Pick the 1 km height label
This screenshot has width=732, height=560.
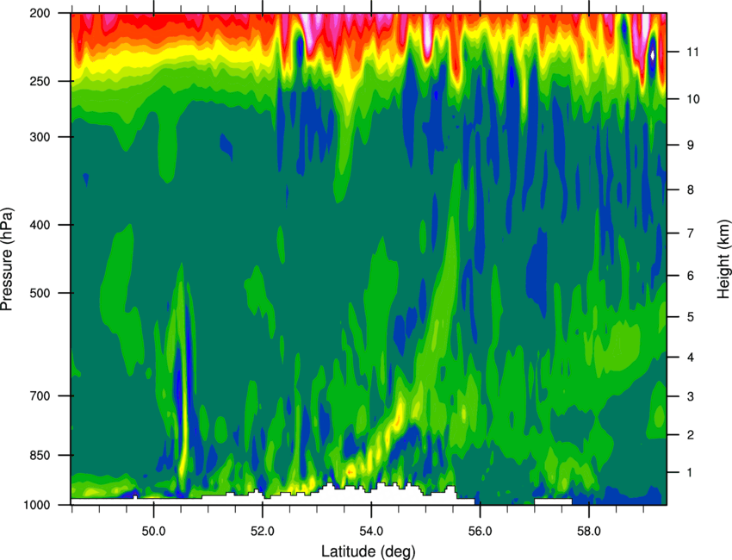691,473
